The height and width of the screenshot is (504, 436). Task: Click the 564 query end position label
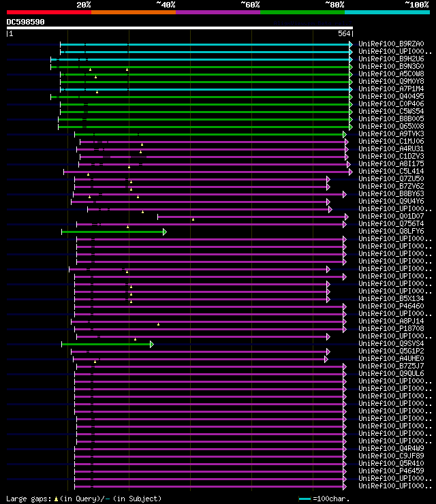pyautogui.click(x=344, y=33)
